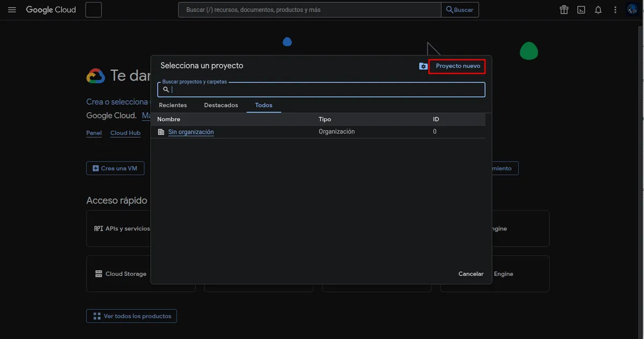Open the Panel link

[94, 133]
